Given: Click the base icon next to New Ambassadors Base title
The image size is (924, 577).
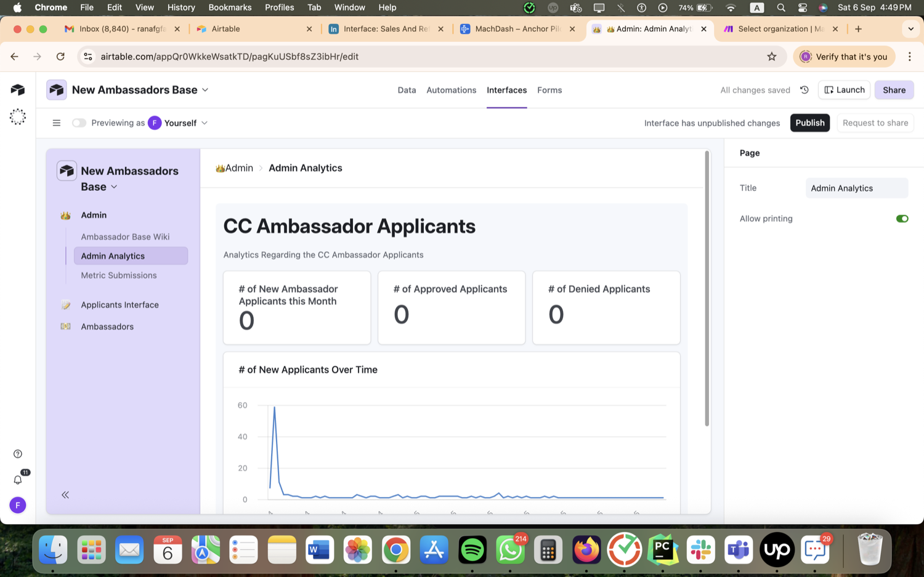Looking at the screenshot, I should click(x=57, y=90).
